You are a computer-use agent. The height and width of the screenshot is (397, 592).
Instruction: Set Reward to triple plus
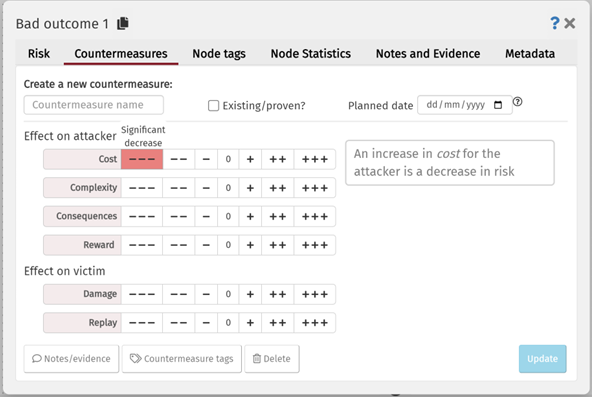tap(314, 245)
